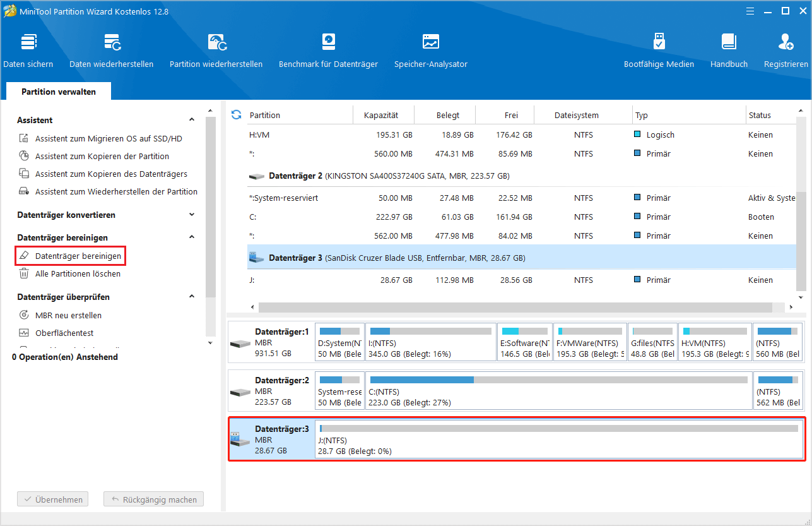This screenshot has width=812, height=526.
Task: Start Benchmark für Datenträger
Action: (x=328, y=51)
